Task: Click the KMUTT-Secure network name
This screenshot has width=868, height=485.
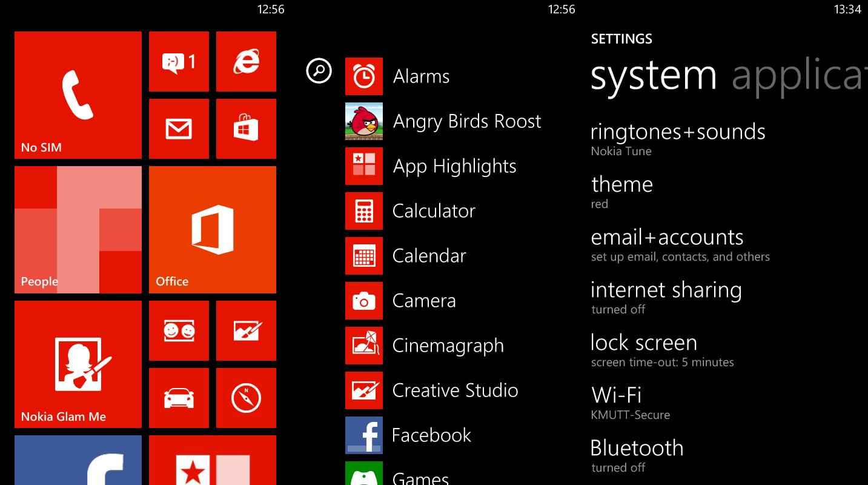Action: coord(631,415)
